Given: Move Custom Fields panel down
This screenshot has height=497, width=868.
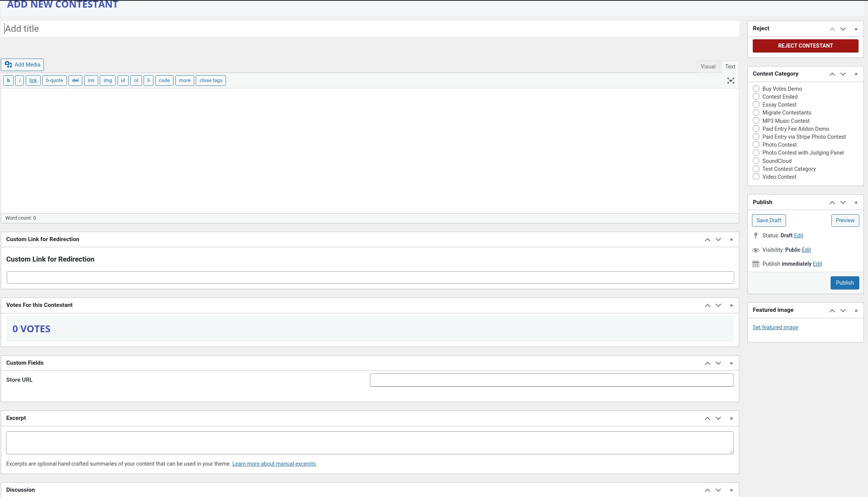Looking at the screenshot, I should pyautogui.click(x=718, y=363).
